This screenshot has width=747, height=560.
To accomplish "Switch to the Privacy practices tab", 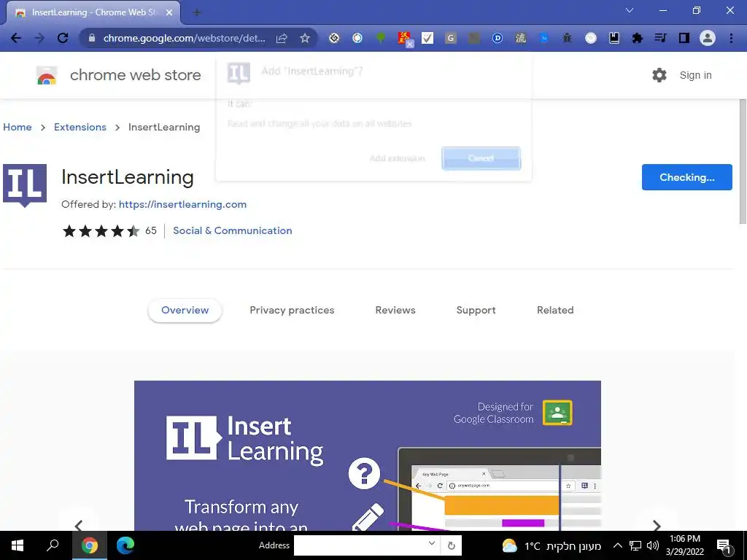I will point(292,310).
